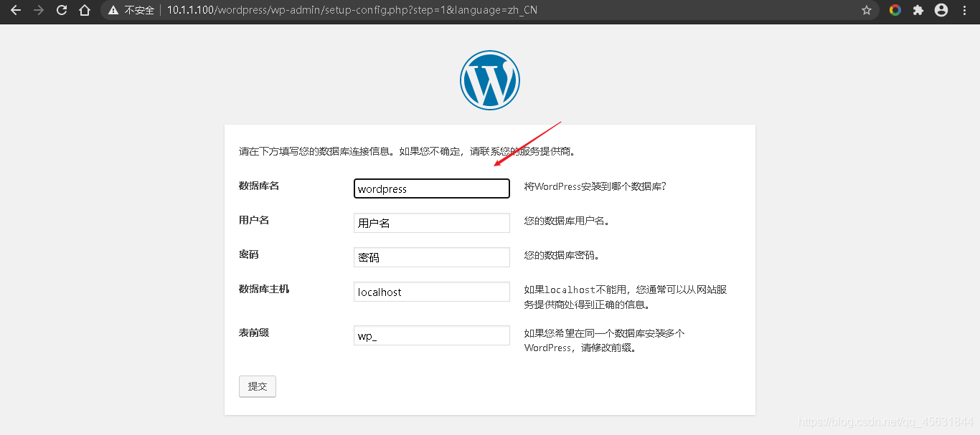The width and height of the screenshot is (980, 435).
Task: Select the 密码 input field
Action: (x=432, y=257)
